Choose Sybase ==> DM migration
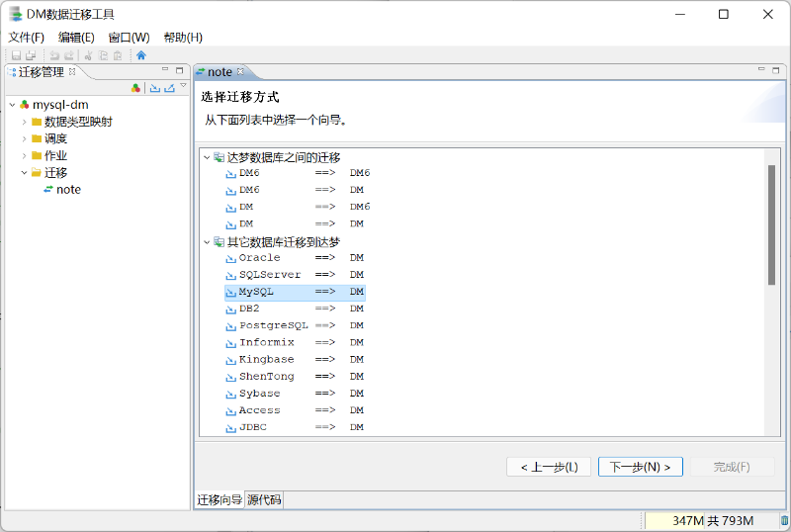The image size is (791, 532). 295,394
